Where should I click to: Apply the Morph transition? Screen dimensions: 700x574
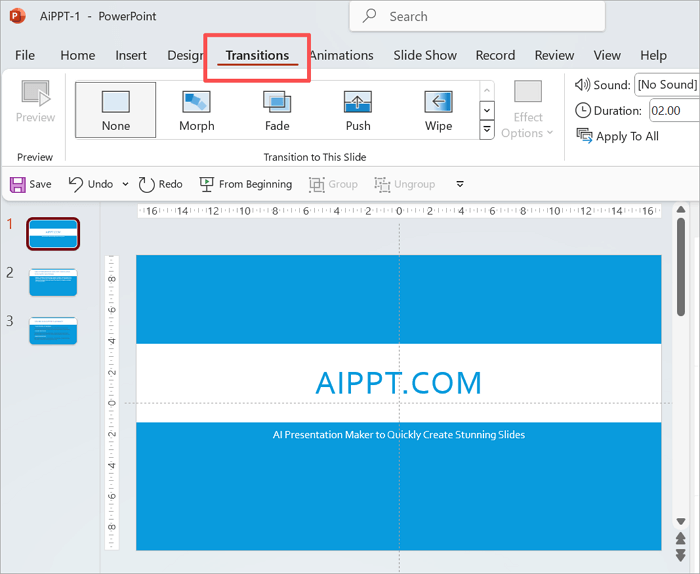[196, 110]
